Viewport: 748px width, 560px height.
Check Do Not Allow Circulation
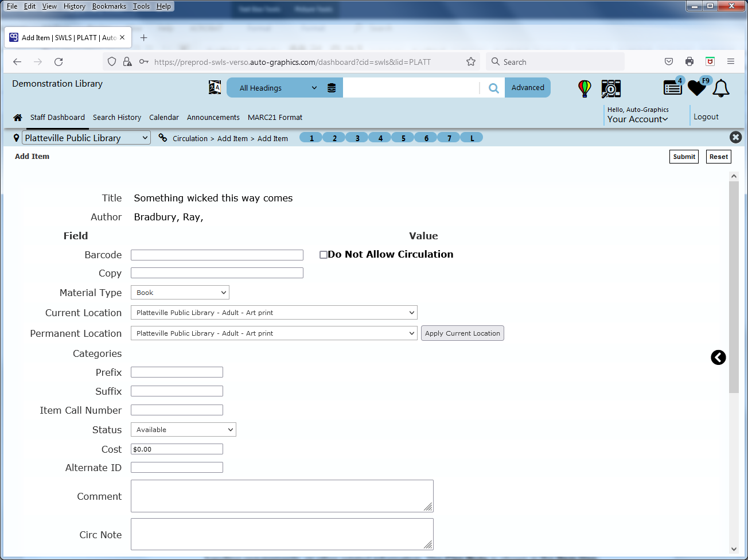324,255
